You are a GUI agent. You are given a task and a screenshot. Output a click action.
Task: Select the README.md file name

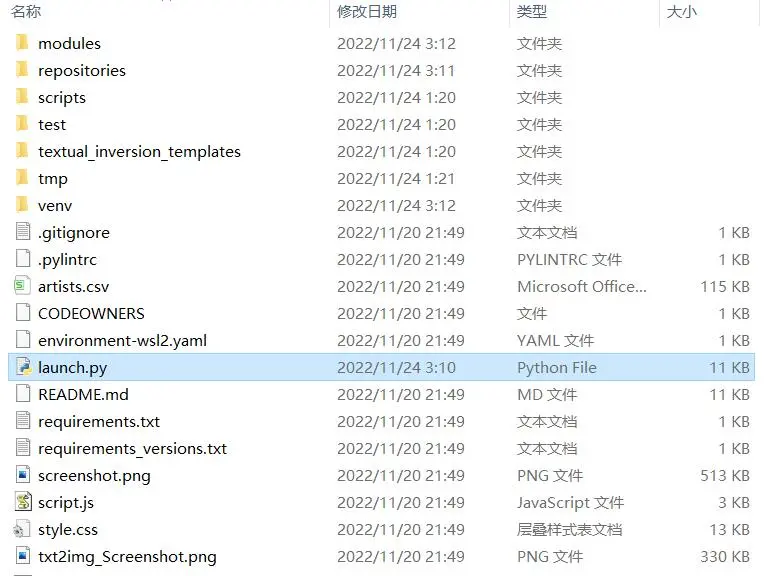83,394
